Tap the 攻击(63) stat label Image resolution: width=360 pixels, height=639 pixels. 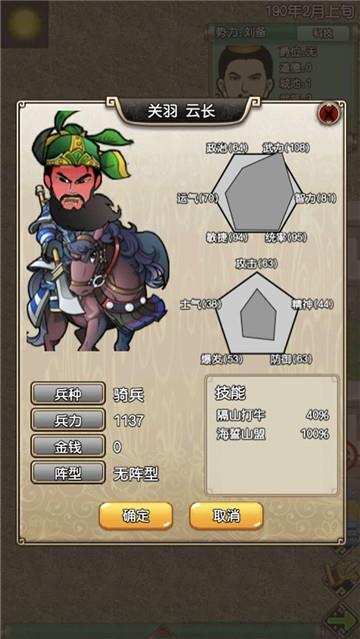tap(256, 264)
